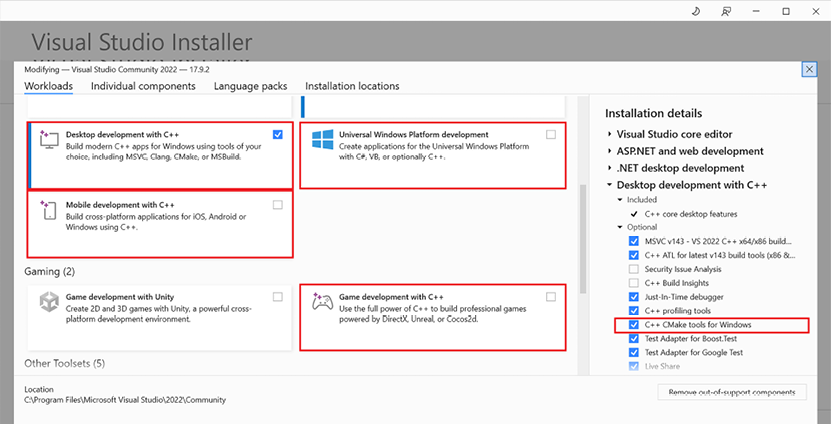This screenshot has height=424, width=831.
Task: Uncheck MSVC v143 build tools option
Action: (633, 241)
